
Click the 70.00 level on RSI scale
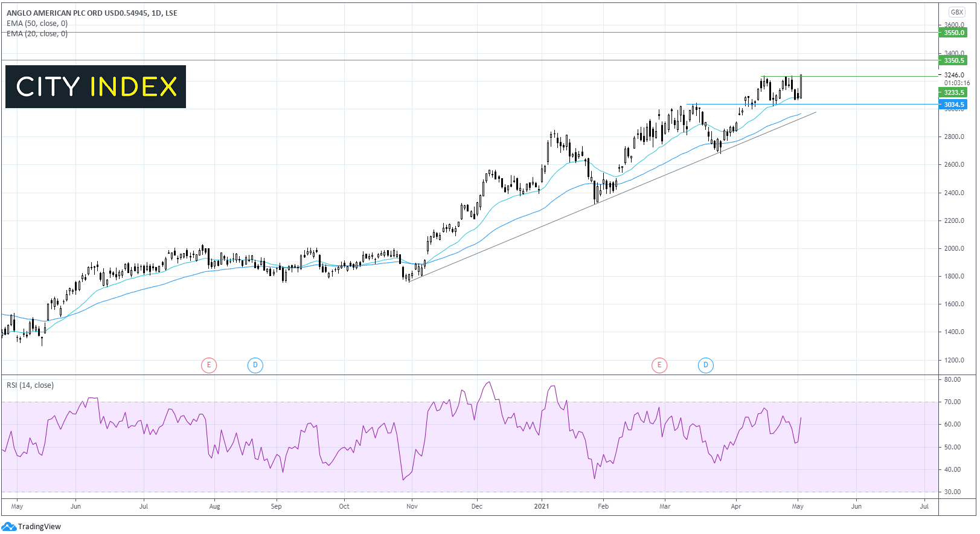pyautogui.click(x=952, y=402)
